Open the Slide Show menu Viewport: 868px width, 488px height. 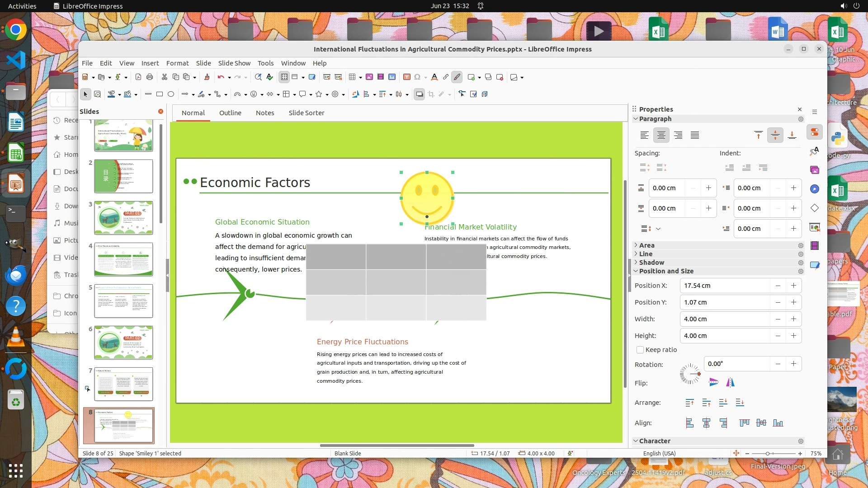(x=234, y=63)
